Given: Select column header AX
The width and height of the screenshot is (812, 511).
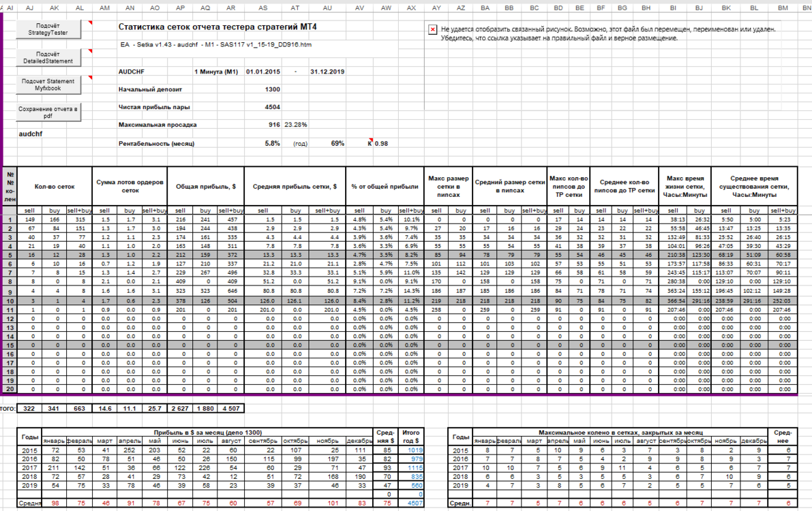Looking at the screenshot, I should (x=411, y=7).
